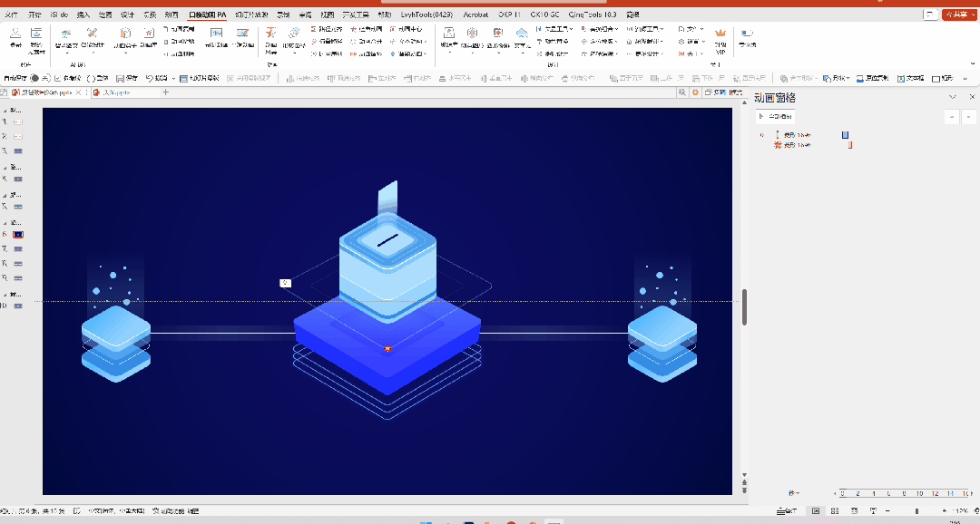Zoom in with the plus button
Screen dimensions: 980x524
tap(945, 511)
